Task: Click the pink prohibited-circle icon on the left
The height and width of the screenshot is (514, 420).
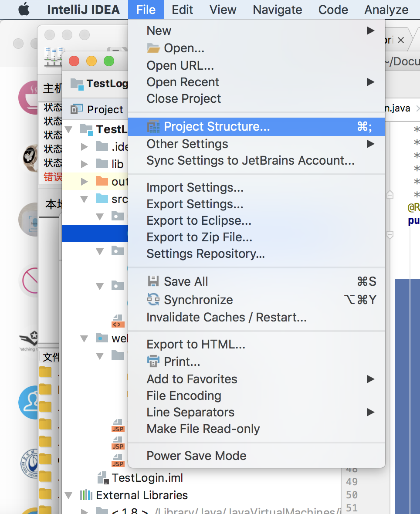Action: (30, 280)
